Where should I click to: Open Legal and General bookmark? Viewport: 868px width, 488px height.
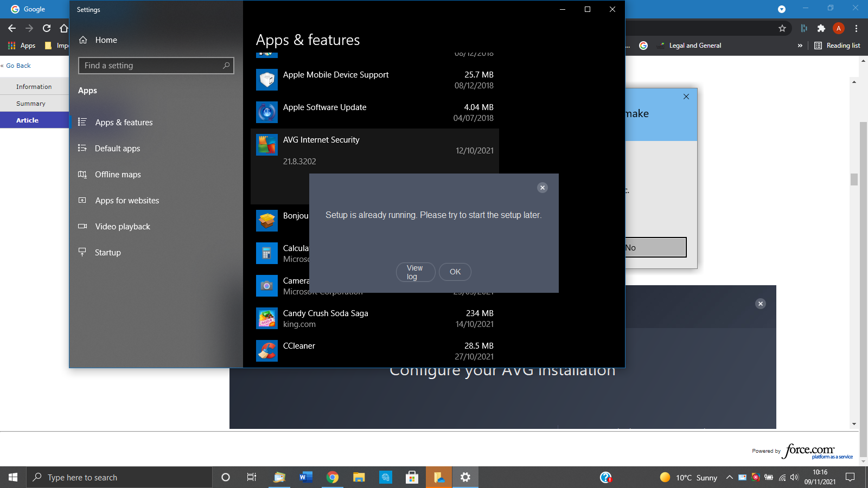[x=690, y=46]
